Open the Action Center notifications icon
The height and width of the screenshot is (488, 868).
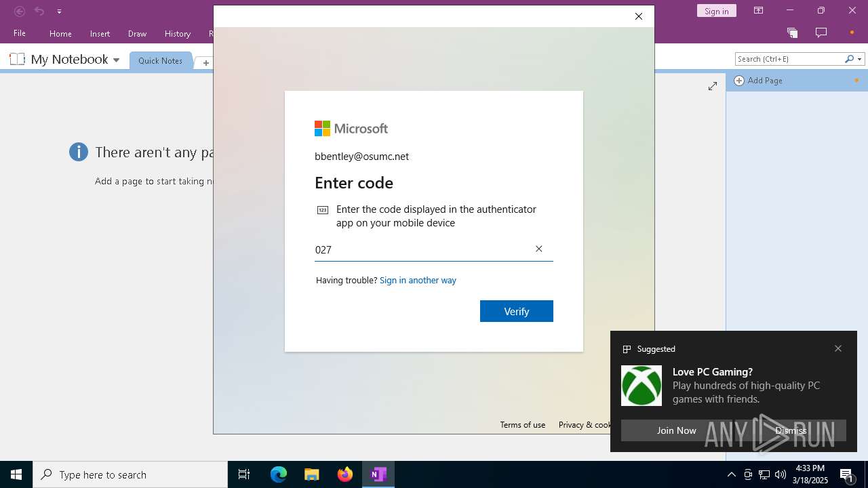pyautogui.click(x=847, y=474)
